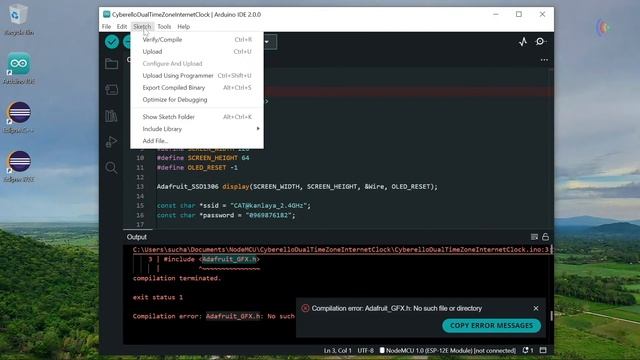Click Ln 3, Col 1 in status bar

pos(337,350)
